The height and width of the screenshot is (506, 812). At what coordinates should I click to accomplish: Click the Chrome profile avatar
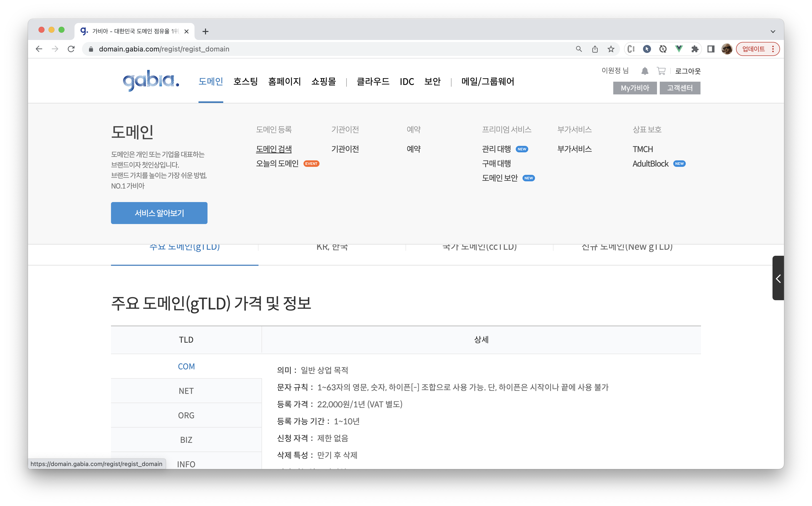tap(726, 49)
